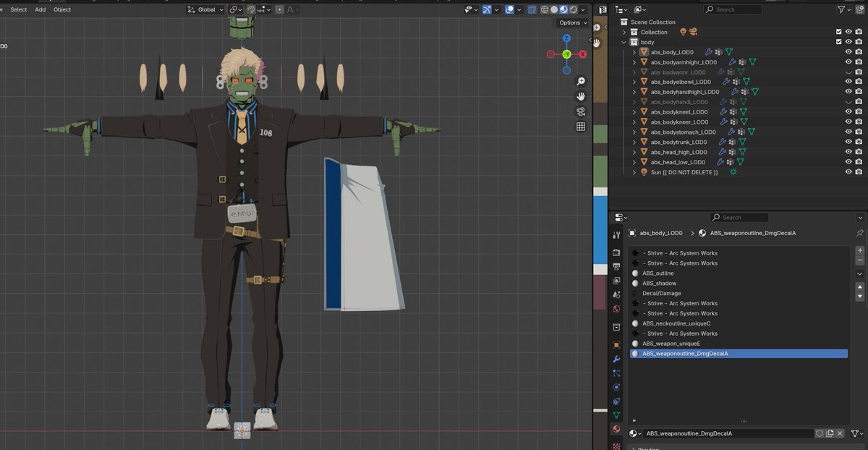Viewport: 868px width, 450px height.
Task: Open the Add menu in viewport header
Action: pos(41,9)
